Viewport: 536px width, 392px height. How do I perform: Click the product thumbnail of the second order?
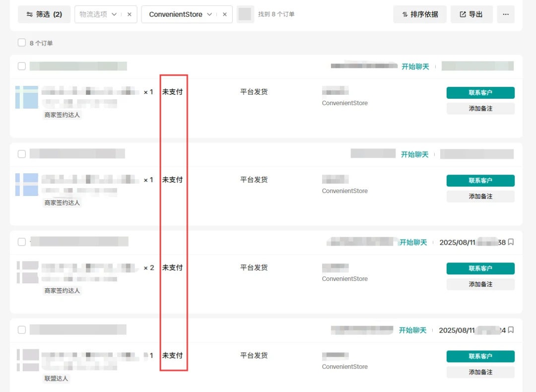[27, 185]
